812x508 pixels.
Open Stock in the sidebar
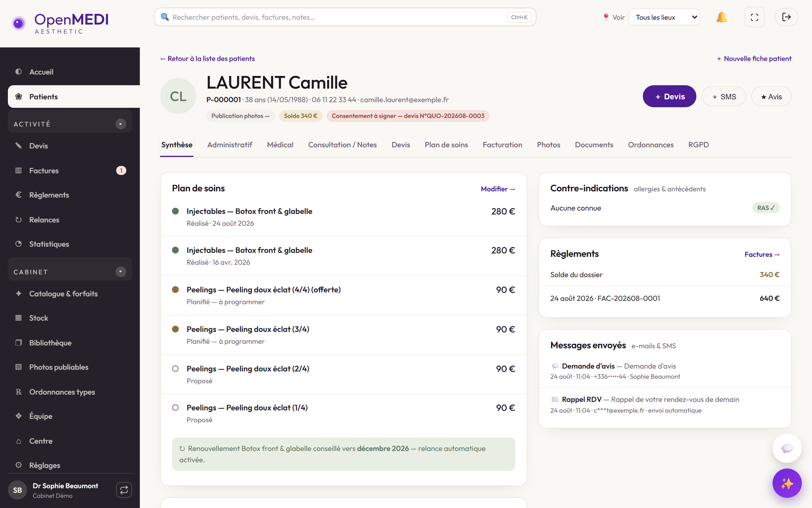click(70, 318)
